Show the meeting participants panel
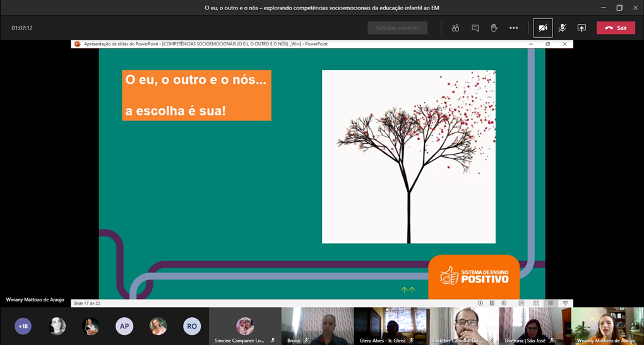This screenshot has width=644, height=345. [x=455, y=28]
